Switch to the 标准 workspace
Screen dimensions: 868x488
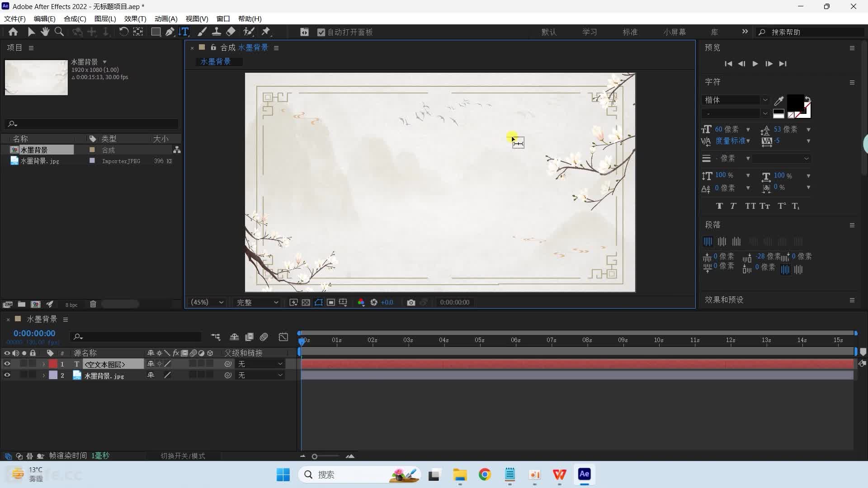coord(630,32)
